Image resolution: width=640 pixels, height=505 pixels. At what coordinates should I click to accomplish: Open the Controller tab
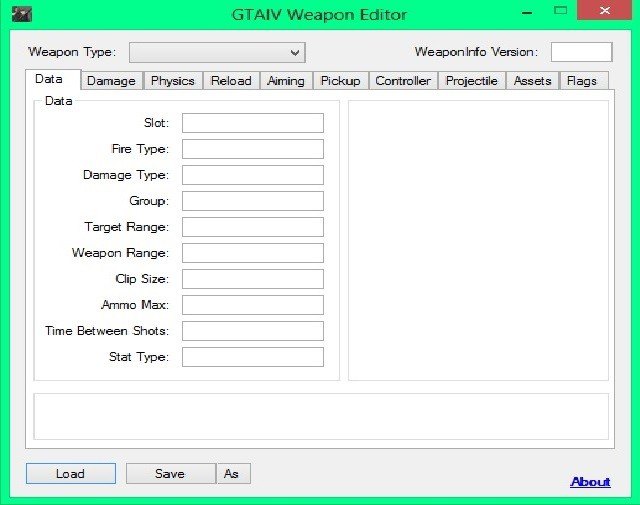click(403, 81)
